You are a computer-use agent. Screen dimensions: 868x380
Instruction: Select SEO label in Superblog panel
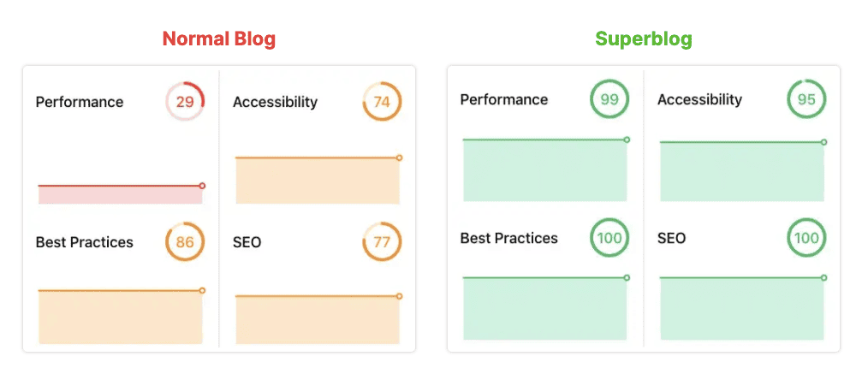[x=672, y=238]
